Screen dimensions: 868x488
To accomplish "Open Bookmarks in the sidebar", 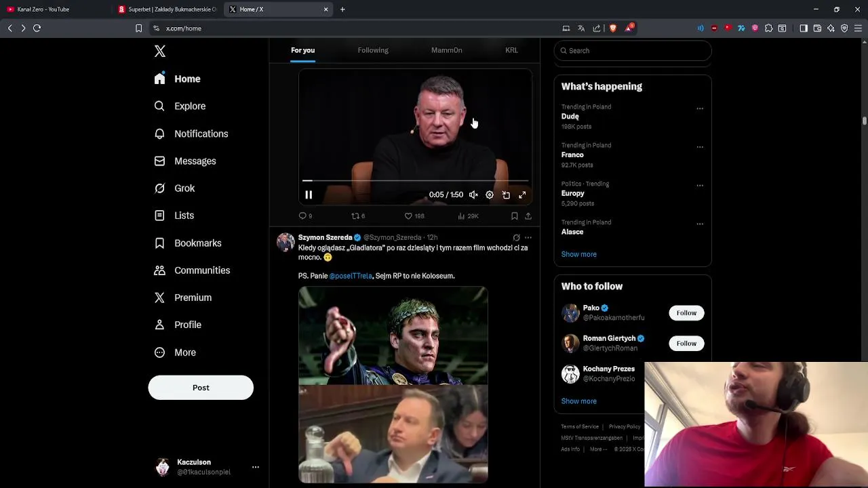I will pyautogui.click(x=187, y=243).
